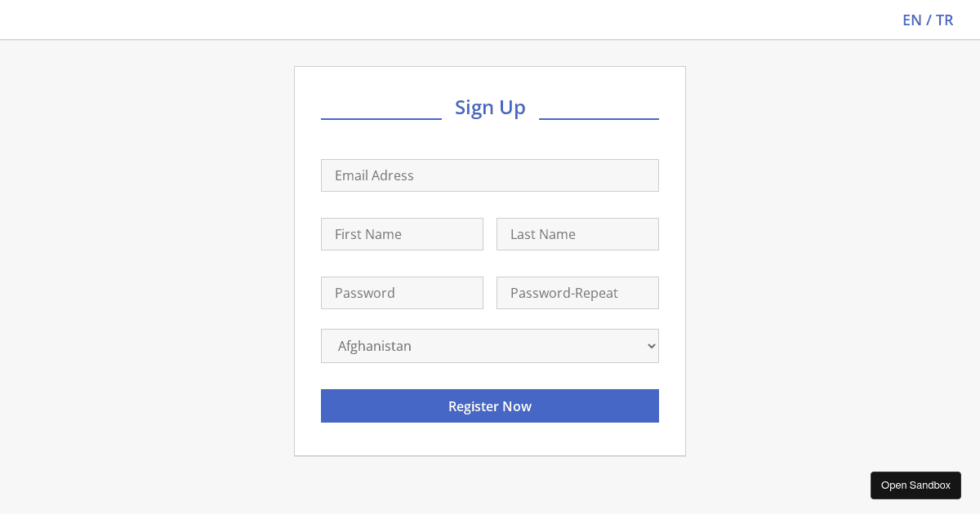Place cursor on Email Adress placeholder text
The height and width of the screenshot is (514, 980).
[x=374, y=175]
